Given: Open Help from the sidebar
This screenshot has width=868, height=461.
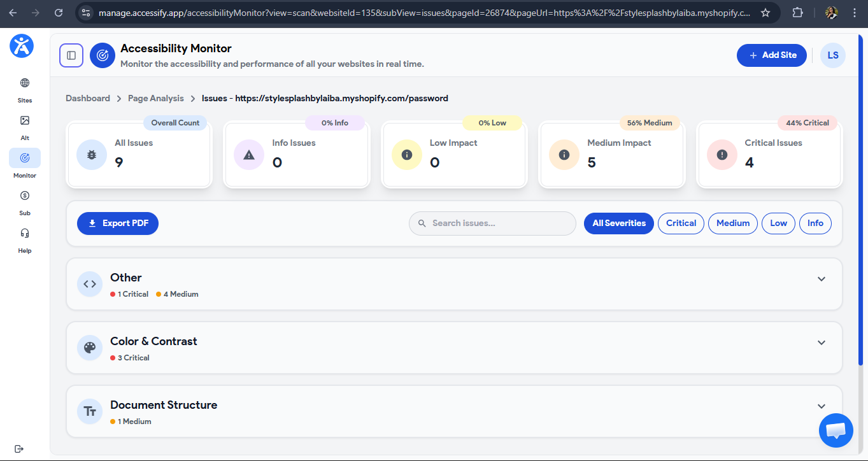Looking at the screenshot, I should coord(24,239).
